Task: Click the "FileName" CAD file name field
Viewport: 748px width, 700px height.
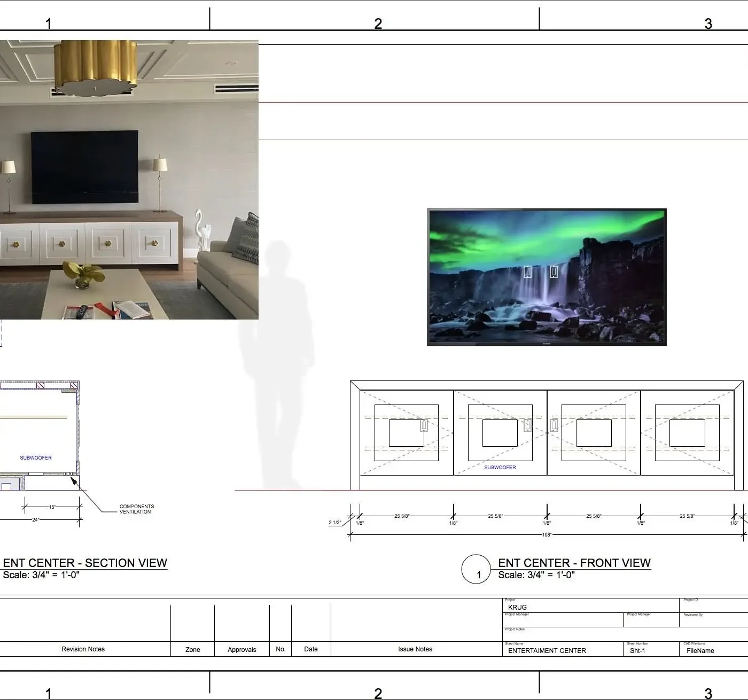Action: (x=700, y=650)
